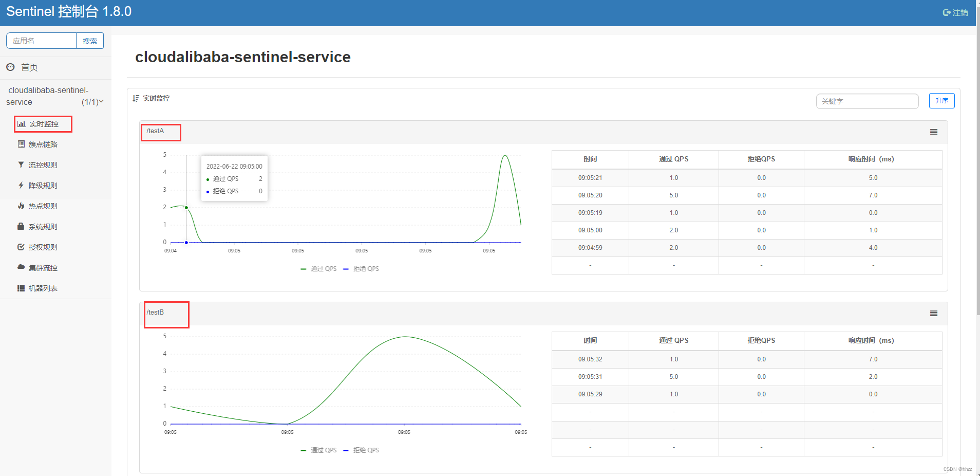Viewport: 980px width, 476px height.
Task: Click the list icon for 簇点链路
Action: (21, 144)
